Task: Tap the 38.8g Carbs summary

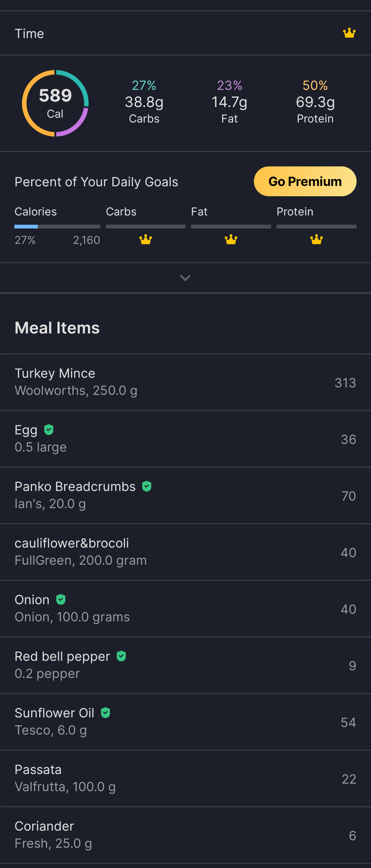Action: [144, 102]
